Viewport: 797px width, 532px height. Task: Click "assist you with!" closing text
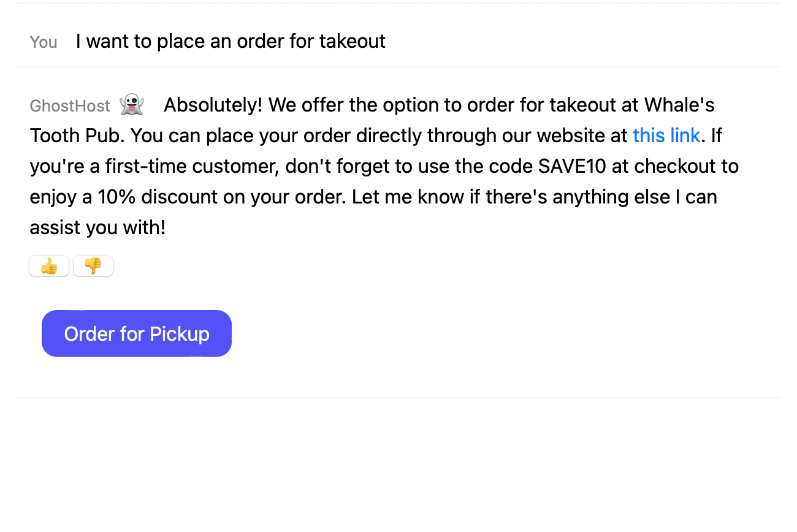click(x=97, y=227)
